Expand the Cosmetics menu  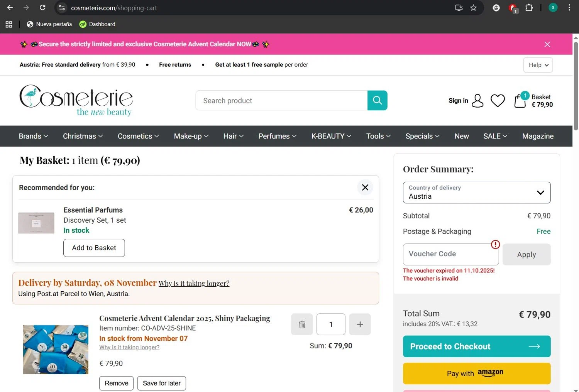[x=138, y=136]
